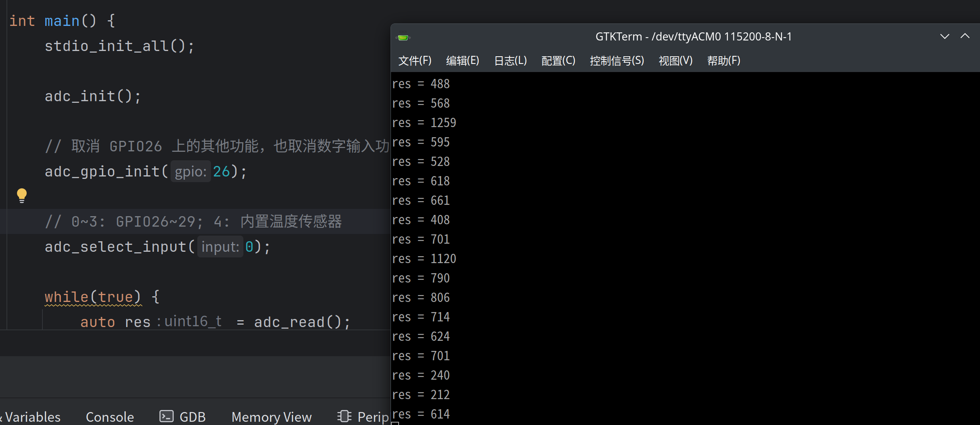
Task: Click the GTKTerm application icon in title bar
Action: 403,38
